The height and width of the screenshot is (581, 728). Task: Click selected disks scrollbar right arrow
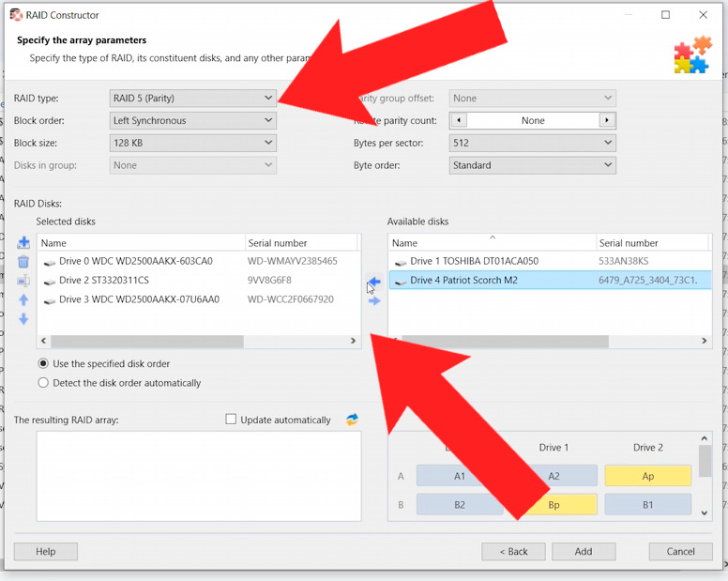click(x=353, y=341)
